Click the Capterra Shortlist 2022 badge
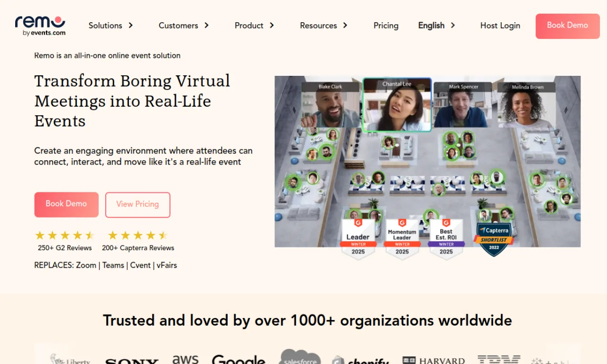The height and width of the screenshot is (364, 607). pyautogui.click(x=494, y=239)
